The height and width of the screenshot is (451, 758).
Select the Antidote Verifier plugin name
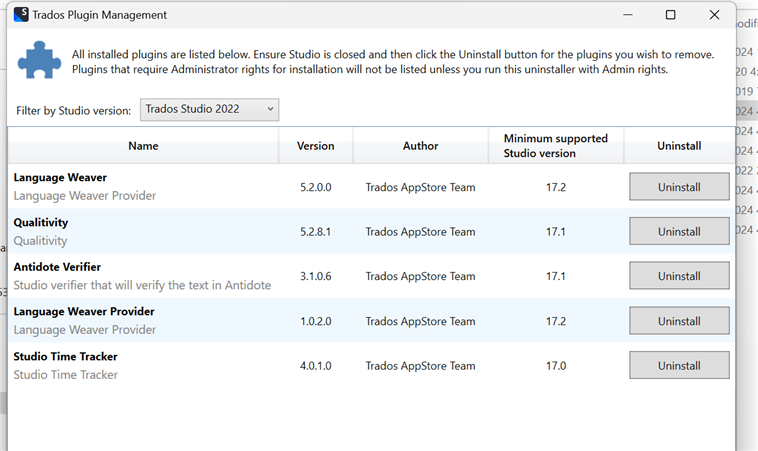(x=57, y=267)
